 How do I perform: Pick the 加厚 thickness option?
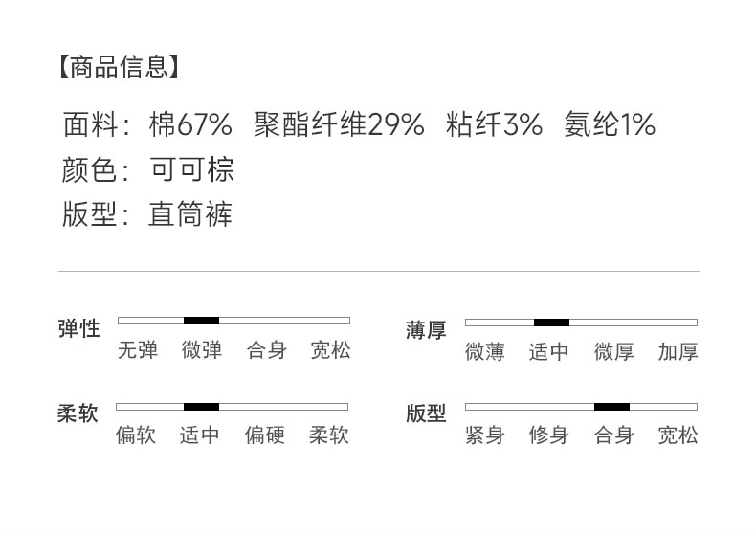click(678, 352)
